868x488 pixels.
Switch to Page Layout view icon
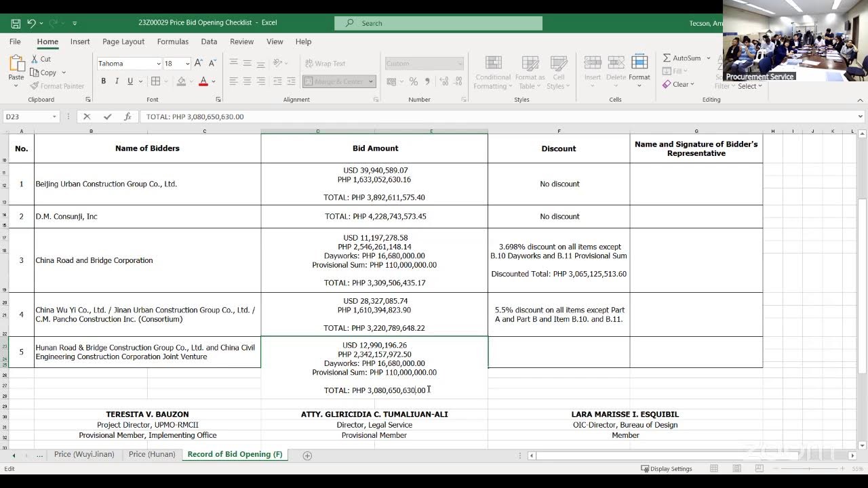click(x=737, y=468)
